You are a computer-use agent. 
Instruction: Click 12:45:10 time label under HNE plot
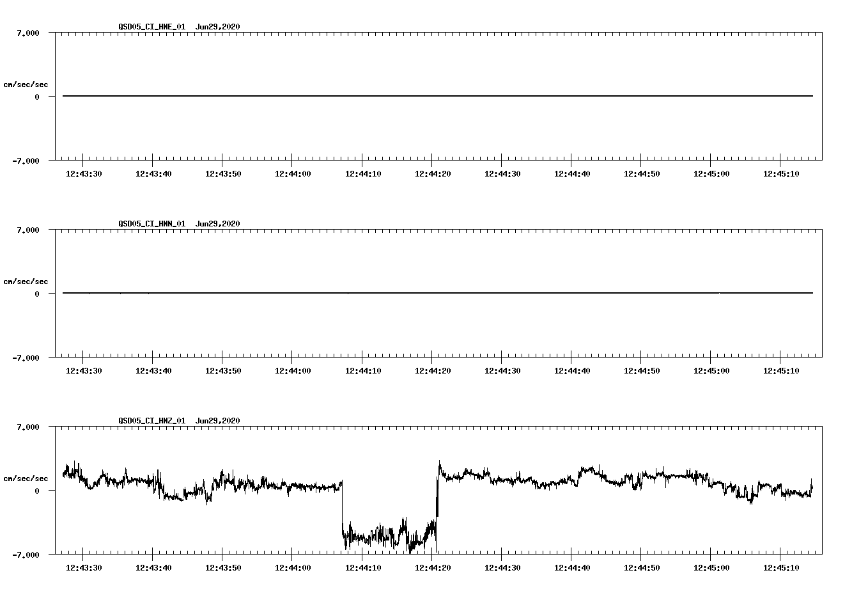coord(781,174)
